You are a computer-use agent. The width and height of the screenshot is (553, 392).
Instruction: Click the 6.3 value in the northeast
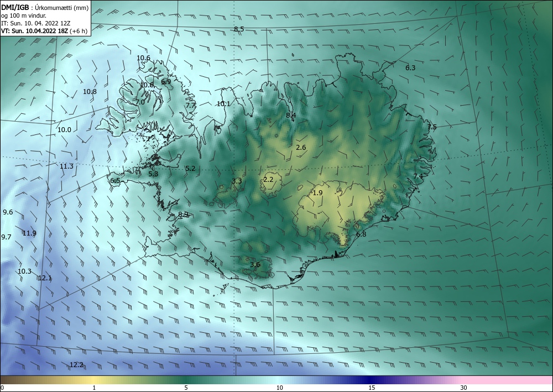tap(410, 68)
